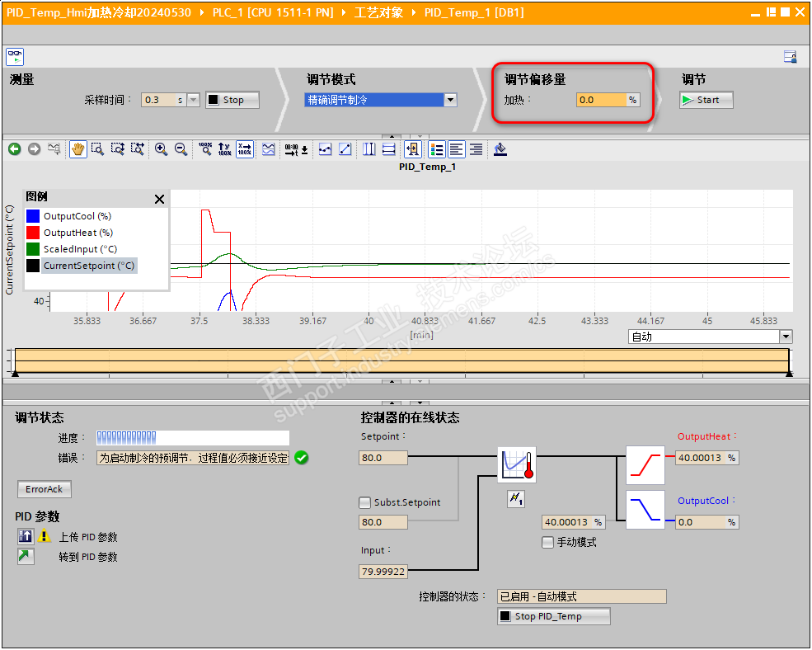Toggle the legend display icon
Screen dimensions: 812x650
[437, 149]
